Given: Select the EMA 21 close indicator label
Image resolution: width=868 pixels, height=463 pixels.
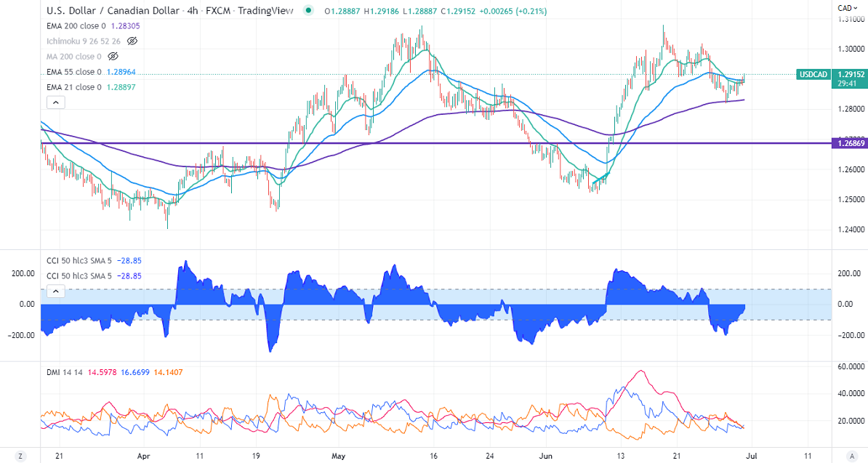Looking at the screenshot, I should point(73,86).
